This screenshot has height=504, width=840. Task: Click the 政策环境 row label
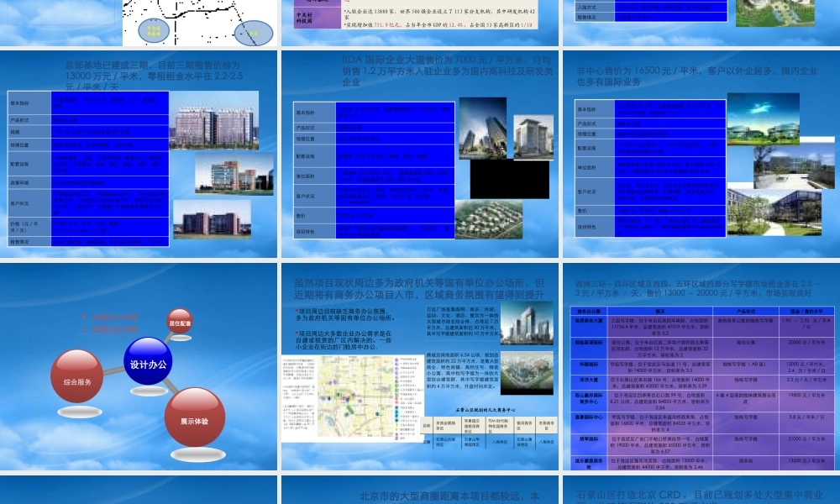click(x=29, y=182)
